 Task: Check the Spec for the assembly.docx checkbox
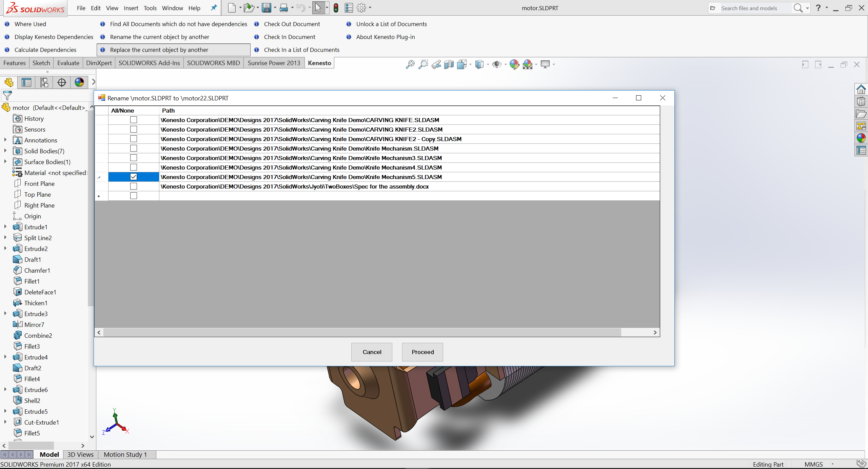tap(134, 186)
